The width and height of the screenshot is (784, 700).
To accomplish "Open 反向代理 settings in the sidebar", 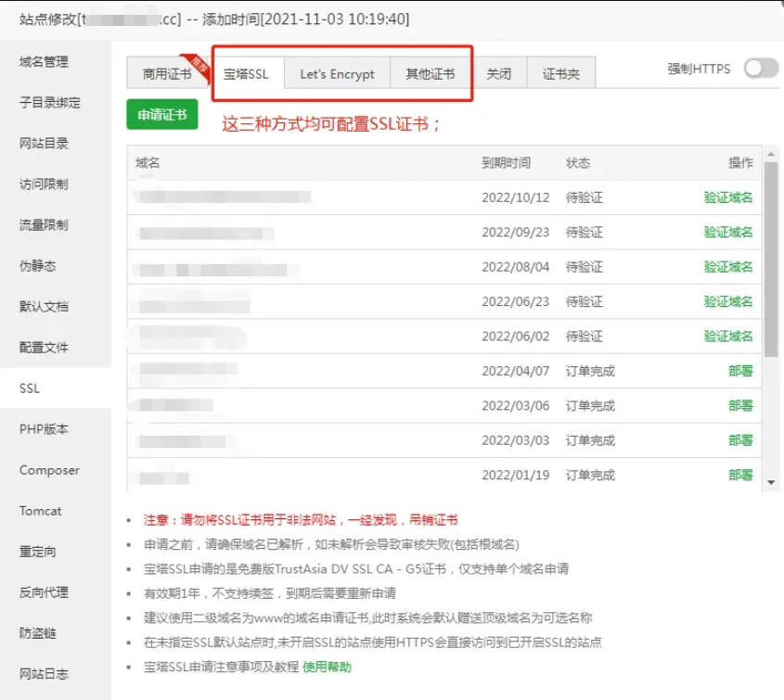I will pos(44,592).
